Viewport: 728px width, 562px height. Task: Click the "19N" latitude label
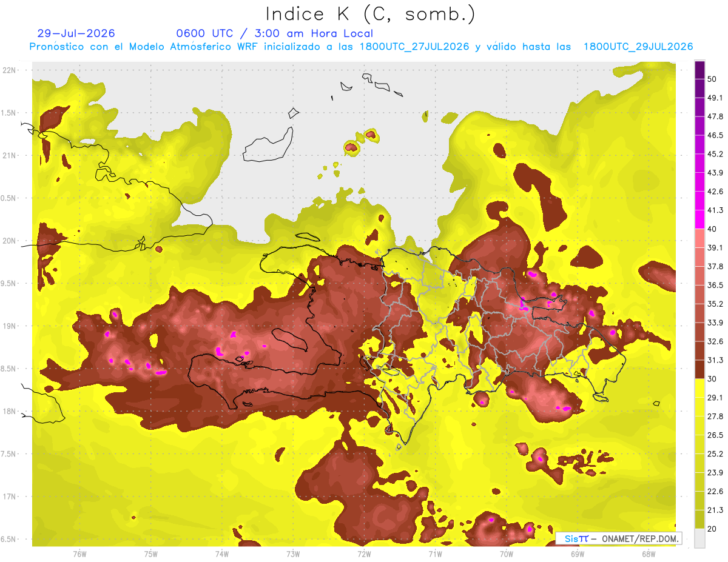(10, 326)
